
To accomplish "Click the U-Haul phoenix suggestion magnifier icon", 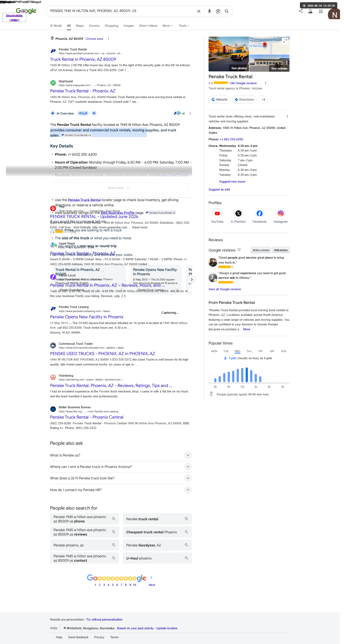I will (186, 558).
